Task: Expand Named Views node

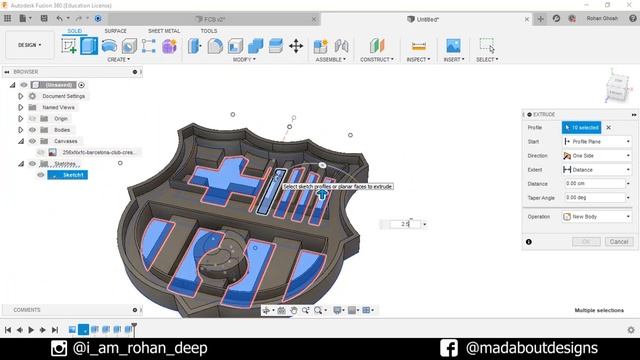Action: [20, 107]
